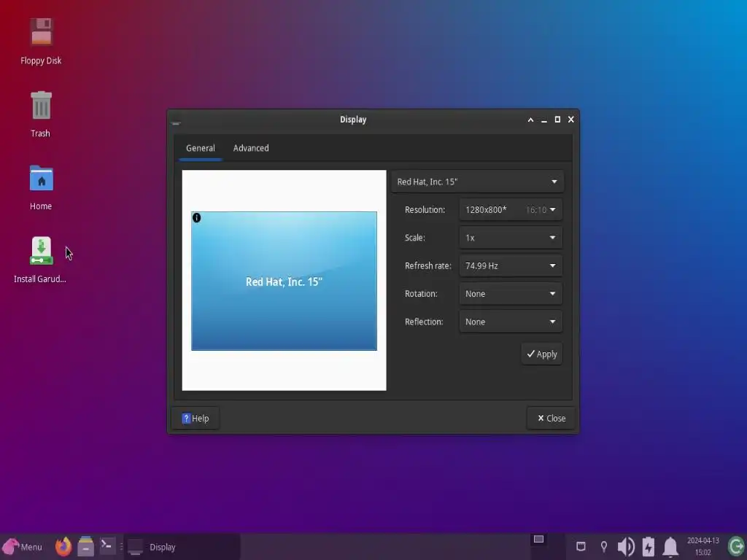Open the Resolution dropdown showing 1280x800
Image resolution: width=747 pixels, height=560 pixels.
pyautogui.click(x=511, y=209)
